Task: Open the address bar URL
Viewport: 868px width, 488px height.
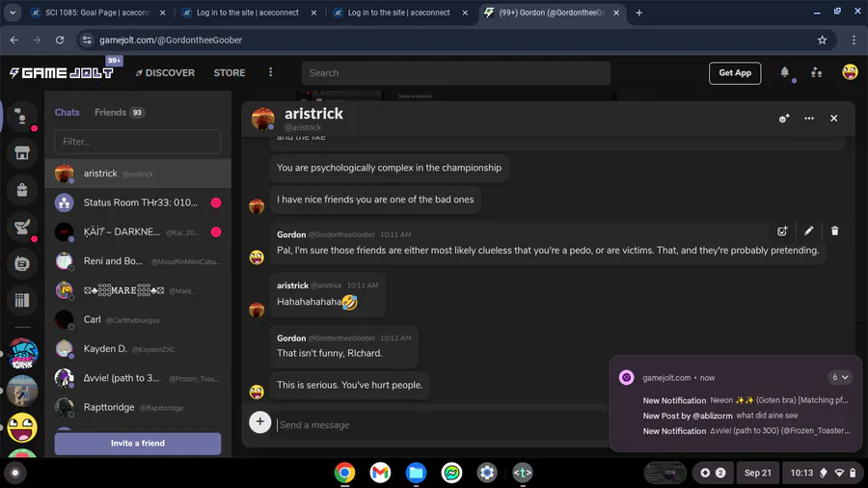Action: pyautogui.click(x=171, y=40)
